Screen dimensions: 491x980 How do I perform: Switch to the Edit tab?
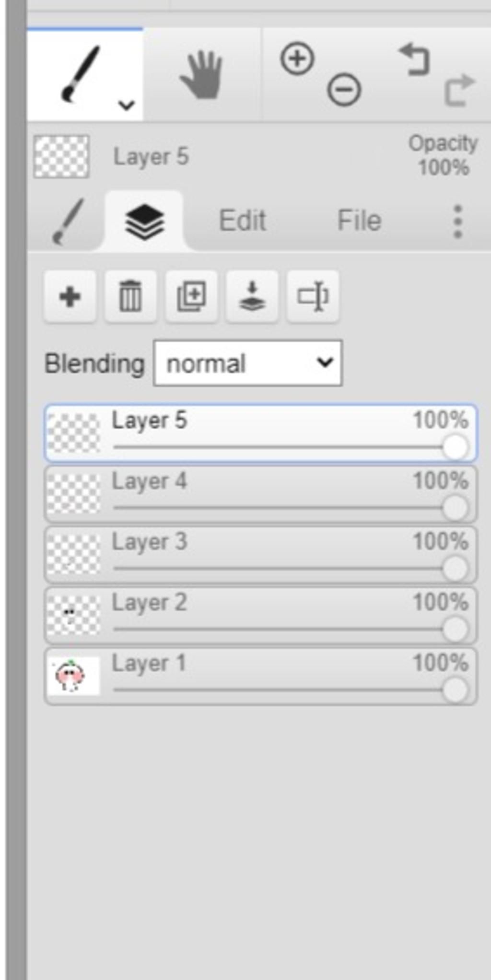pos(242,221)
